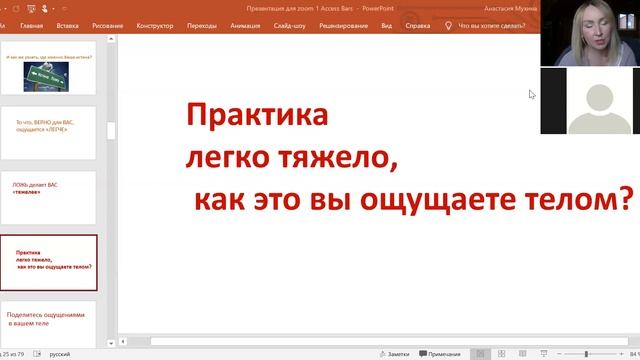The width and height of the screenshot is (640, 360).
Task: Switch to Slide Sorter view icon
Action: click(x=502, y=354)
